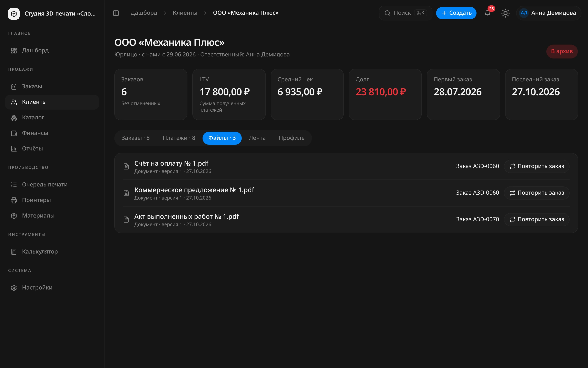The image size is (588, 368).
Task: Collapse sidebar using panel toggle icon
Action: click(x=116, y=13)
